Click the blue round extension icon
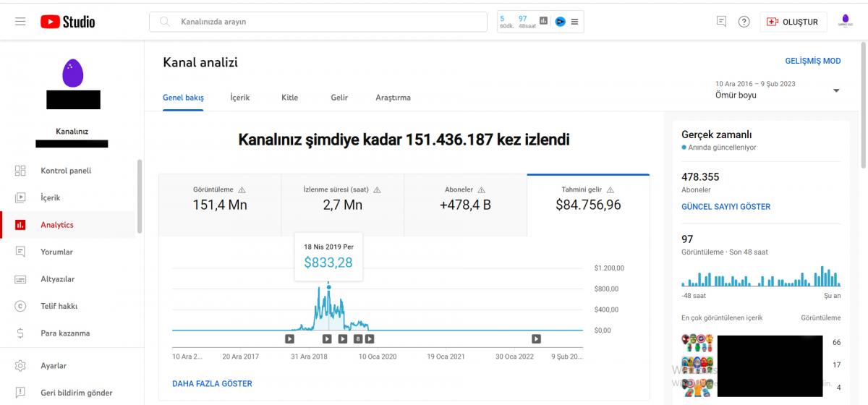 point(560,22)
